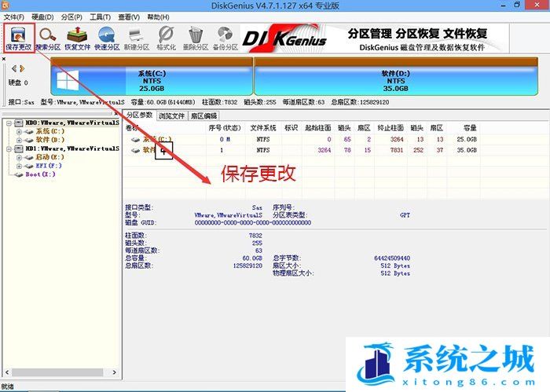
Task: Launch the Recover Files (恢复文件) tool
Action: click(78, 38)
